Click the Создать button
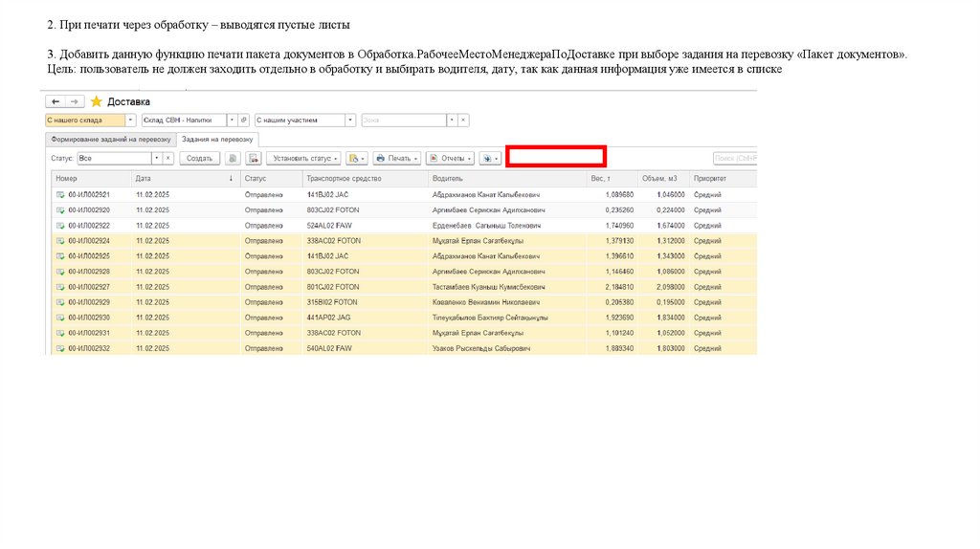The height and width of the screenshot is (549, 980). click(x=199, y=159)
